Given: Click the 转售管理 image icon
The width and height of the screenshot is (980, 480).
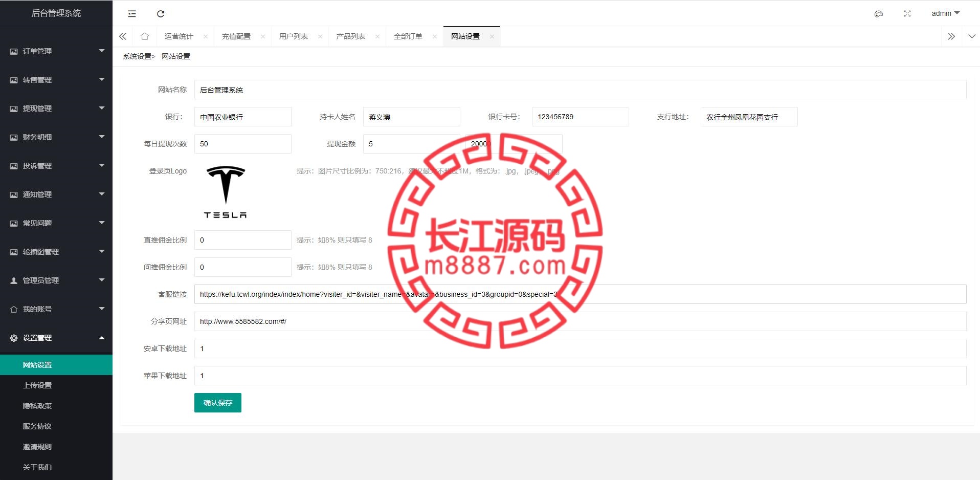Looking at the screenshot, I should point(14,80).
